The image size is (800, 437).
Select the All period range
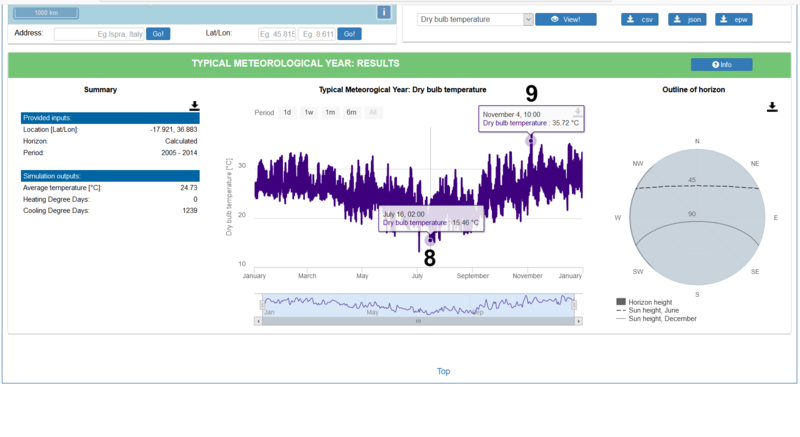373,113
